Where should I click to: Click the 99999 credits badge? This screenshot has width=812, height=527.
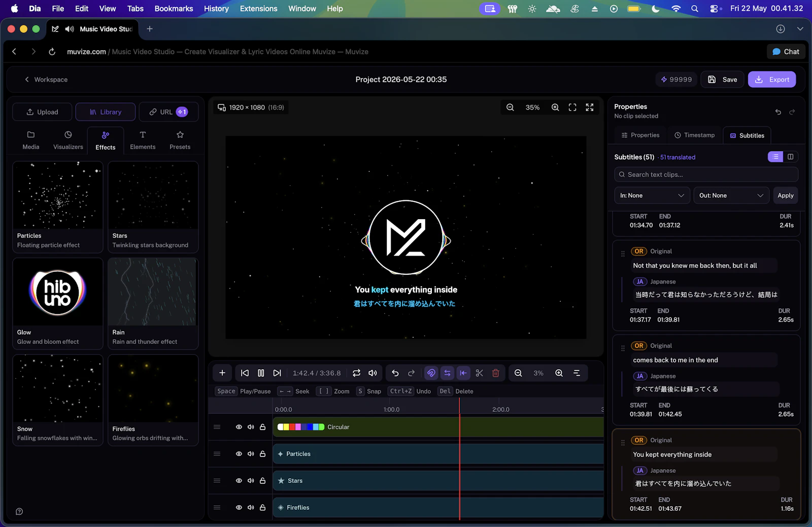click(676, 80)
